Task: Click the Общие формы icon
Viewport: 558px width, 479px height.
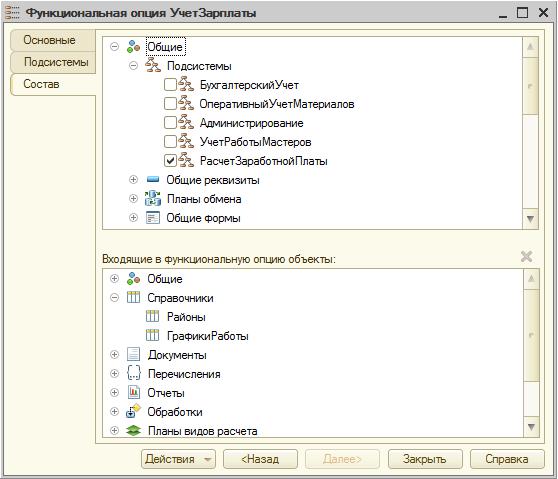Action: click(x=153, y=217)
